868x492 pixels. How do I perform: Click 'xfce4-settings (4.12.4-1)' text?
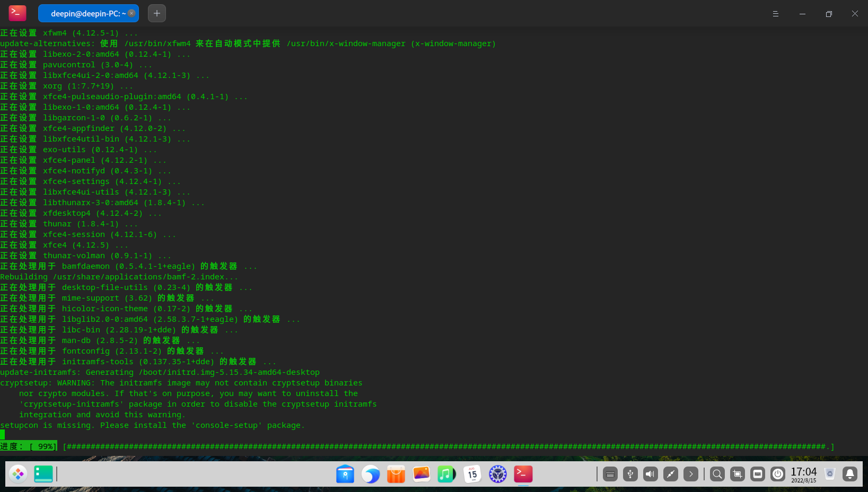[102, 181]
